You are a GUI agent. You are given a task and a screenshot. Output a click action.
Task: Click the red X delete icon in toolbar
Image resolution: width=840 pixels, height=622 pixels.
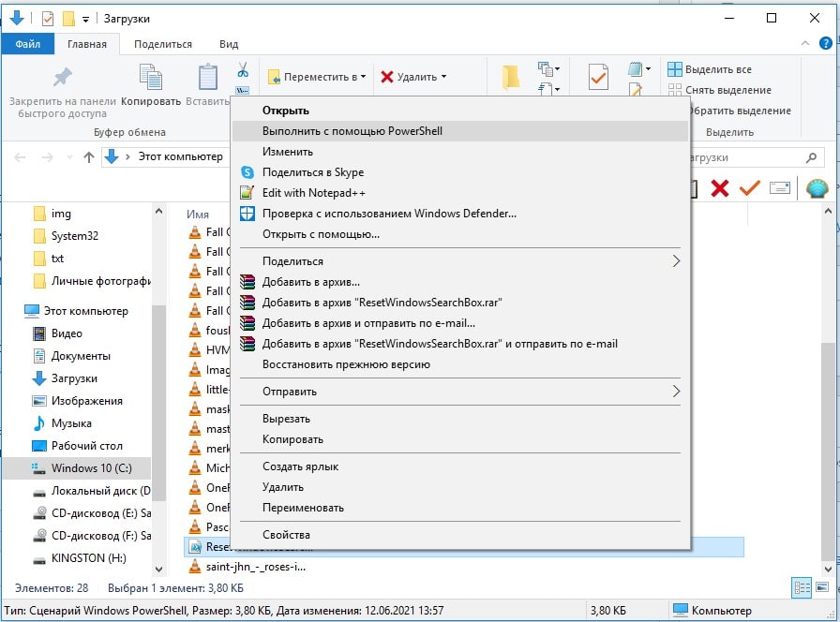point(720,188)
